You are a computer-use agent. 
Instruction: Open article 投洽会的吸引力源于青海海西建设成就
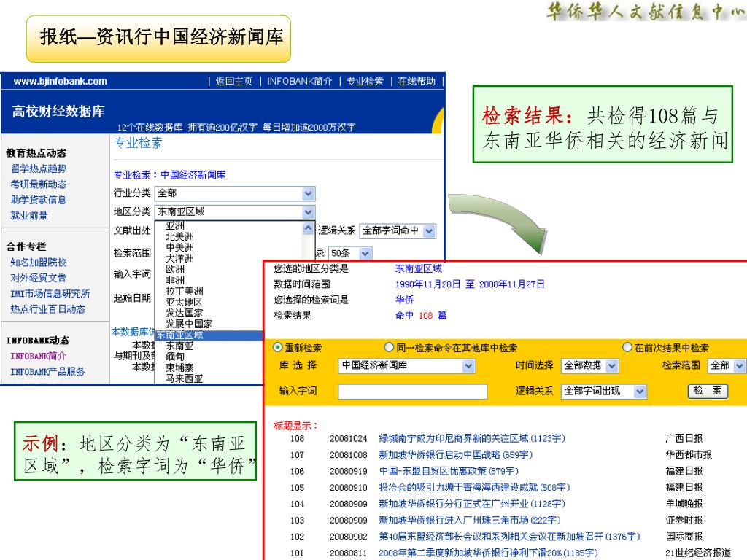coord(474,488)
